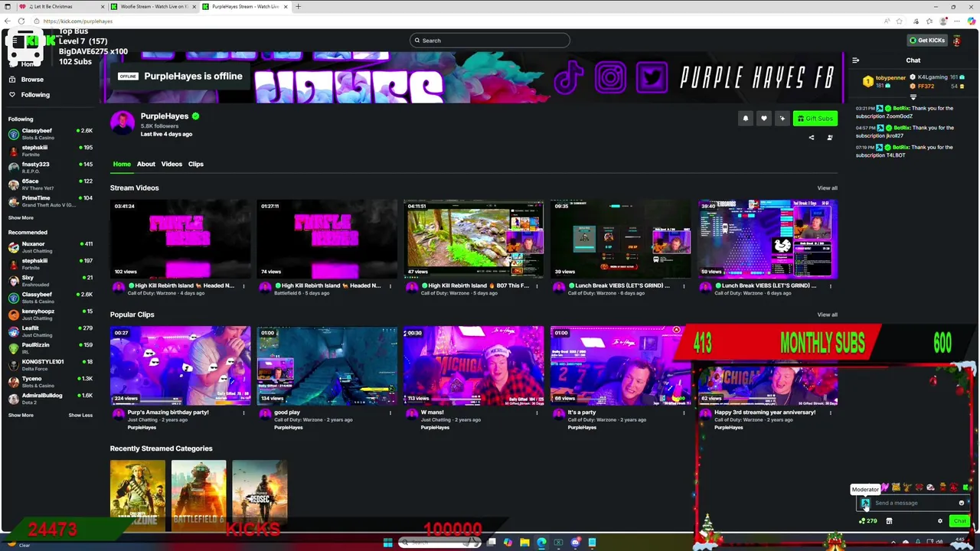This screenshot has height=551, width=980.
Task: Go back with the browser back arrow
Action: (8, 21)
